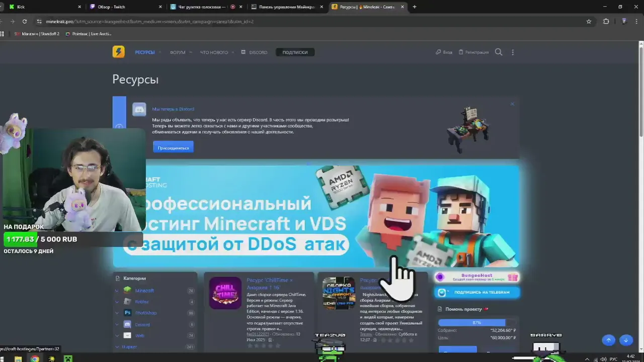The image size is (644, 362).
Task: Click the Вход login link
Action: click(444, 52)
